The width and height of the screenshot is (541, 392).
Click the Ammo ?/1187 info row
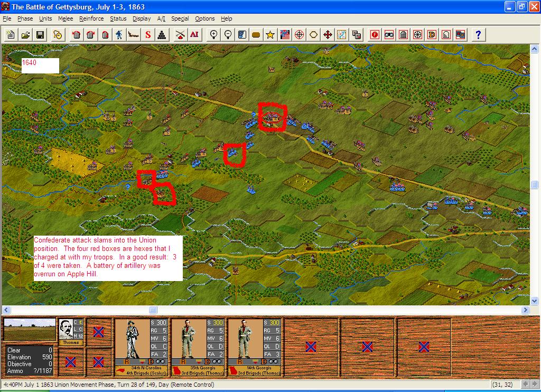30,371
